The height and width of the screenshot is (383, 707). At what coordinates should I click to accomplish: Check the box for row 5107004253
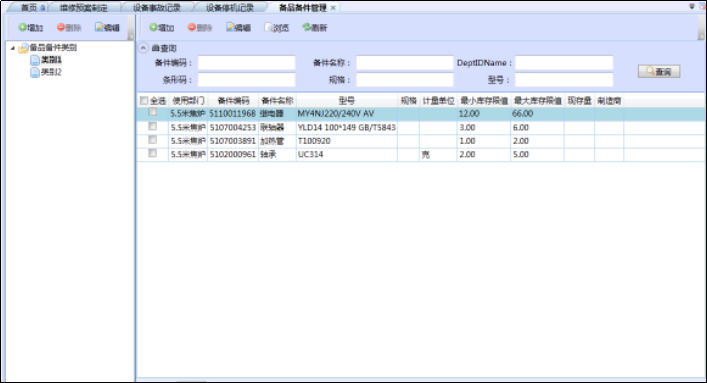(153, 126)
